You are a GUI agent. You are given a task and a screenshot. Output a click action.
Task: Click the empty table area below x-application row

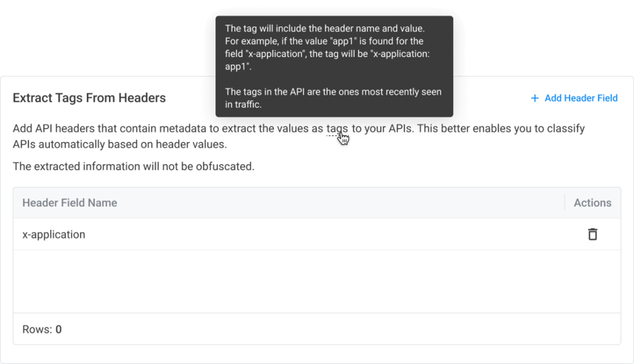click(316, 281)
